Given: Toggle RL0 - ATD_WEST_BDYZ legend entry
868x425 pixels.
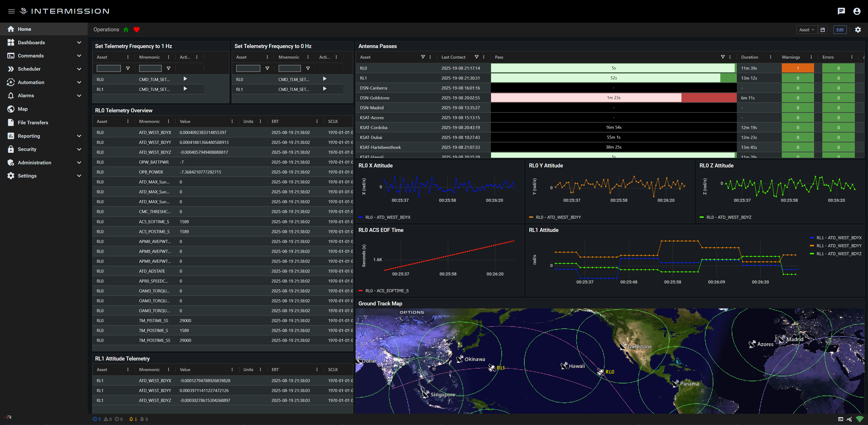Looking at the screenshot, I should click(x=725, y=217).
